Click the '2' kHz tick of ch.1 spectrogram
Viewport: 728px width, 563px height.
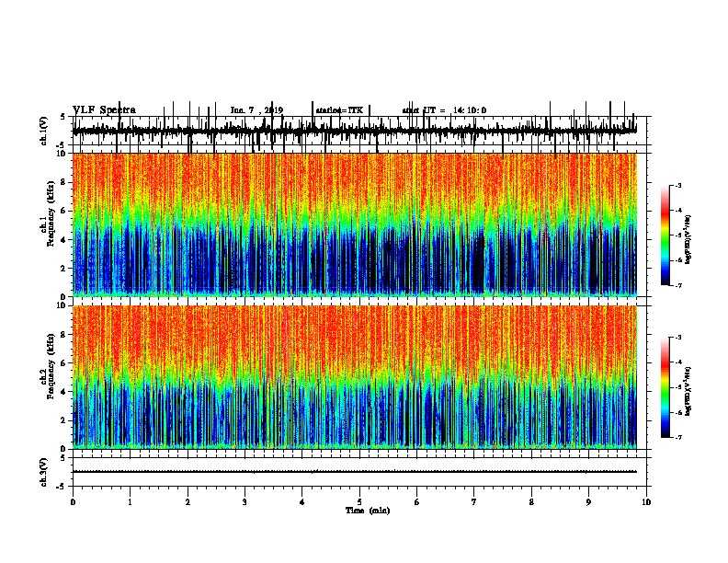(64, 268)
